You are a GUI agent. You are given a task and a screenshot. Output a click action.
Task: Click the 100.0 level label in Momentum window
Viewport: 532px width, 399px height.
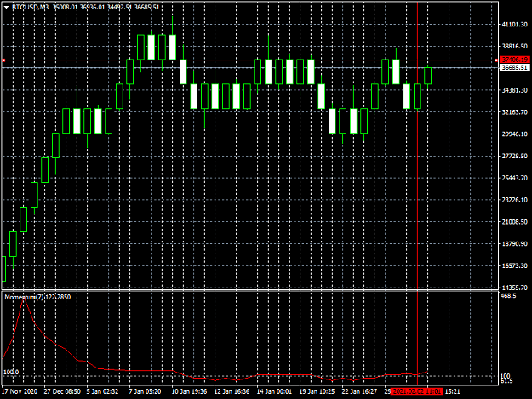coord(11,373)
